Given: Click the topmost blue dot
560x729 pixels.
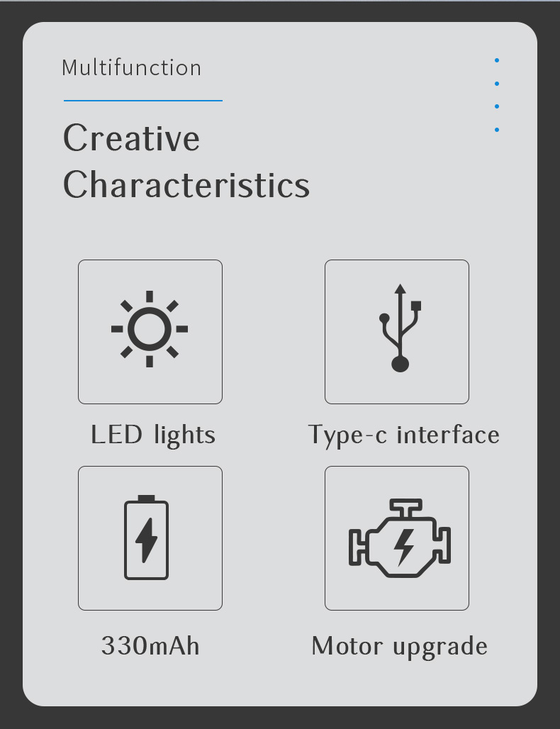Looking at the screenshot, I should click(x=497, y=60).
